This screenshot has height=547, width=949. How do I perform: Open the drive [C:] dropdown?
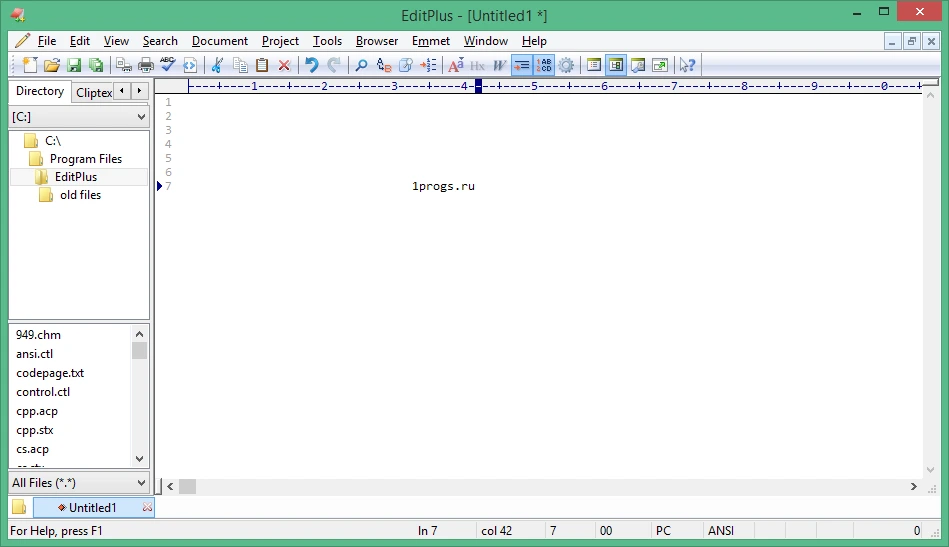pyautogui.click(x=79, y=117)
